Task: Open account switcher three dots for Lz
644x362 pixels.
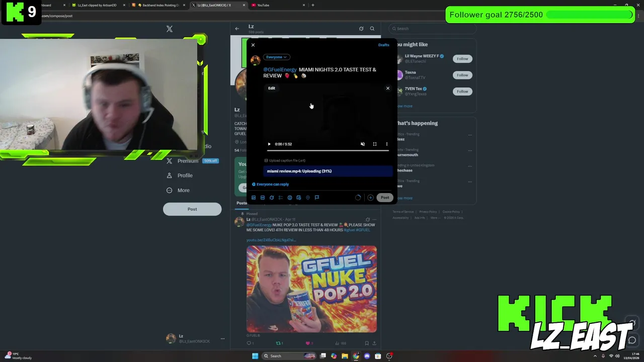Action: click(x=222, y=339)
